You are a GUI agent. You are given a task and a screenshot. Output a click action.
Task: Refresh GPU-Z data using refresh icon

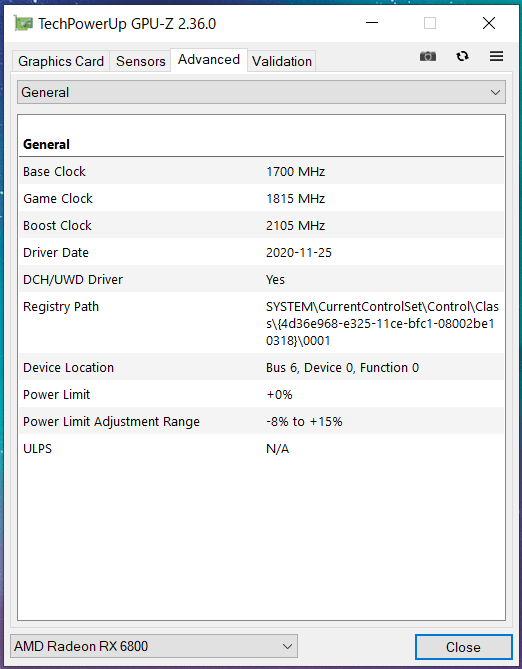click(x=462, y=56)
